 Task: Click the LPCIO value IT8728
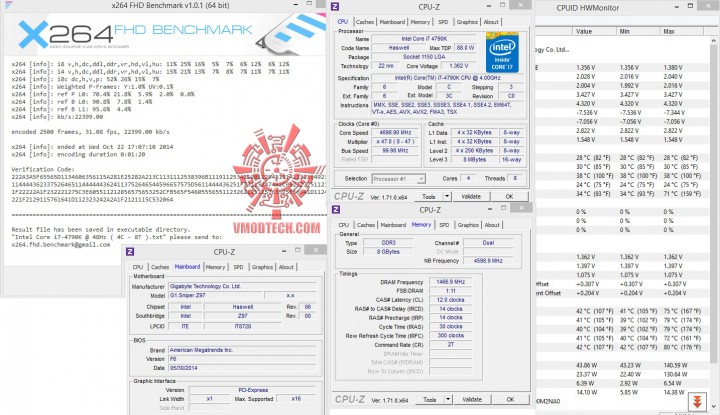[242, 326]
